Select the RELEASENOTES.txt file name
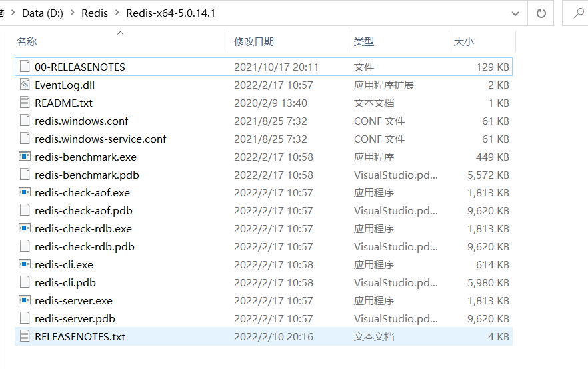The height and width of the screenshot is (369, 588). pyautogui.click(x=80, y=337)
